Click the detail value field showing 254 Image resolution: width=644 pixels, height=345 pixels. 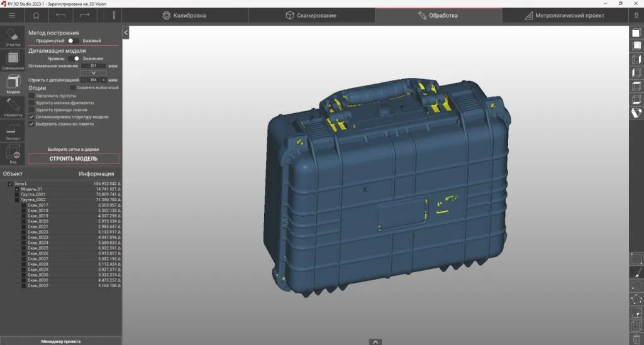tap(93, 80)
